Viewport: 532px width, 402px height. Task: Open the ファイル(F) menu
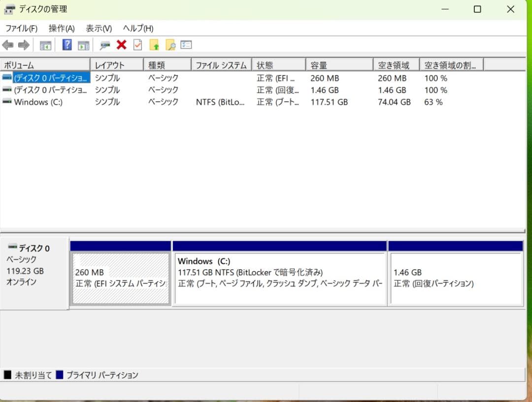[21, 28]
